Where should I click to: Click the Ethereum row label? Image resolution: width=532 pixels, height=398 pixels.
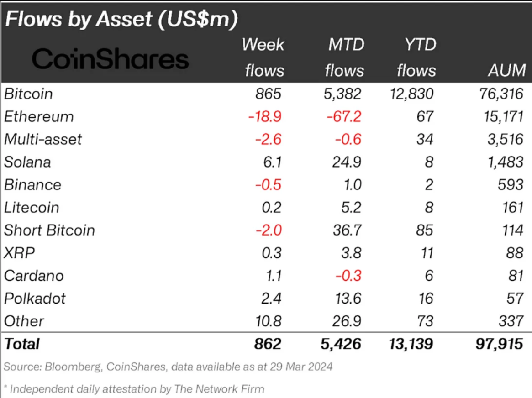point(39,117)
